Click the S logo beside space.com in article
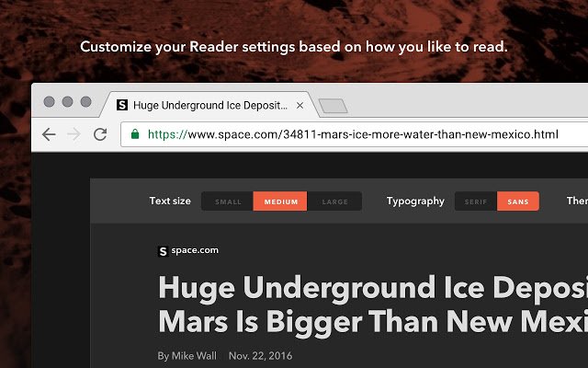This screenshot has height=368, width=588. (163, 251)
